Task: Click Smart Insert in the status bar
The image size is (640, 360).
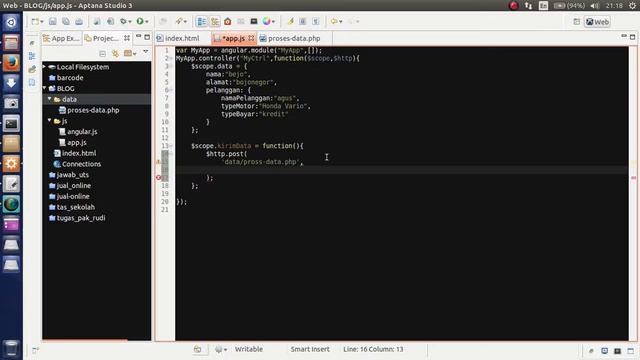Action: [x=310, y=349]
